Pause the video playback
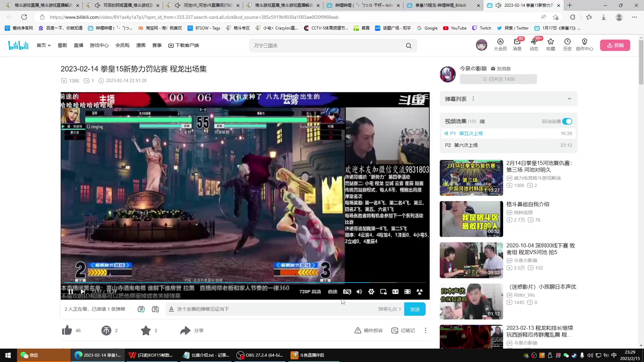 [x=70, y=292]
